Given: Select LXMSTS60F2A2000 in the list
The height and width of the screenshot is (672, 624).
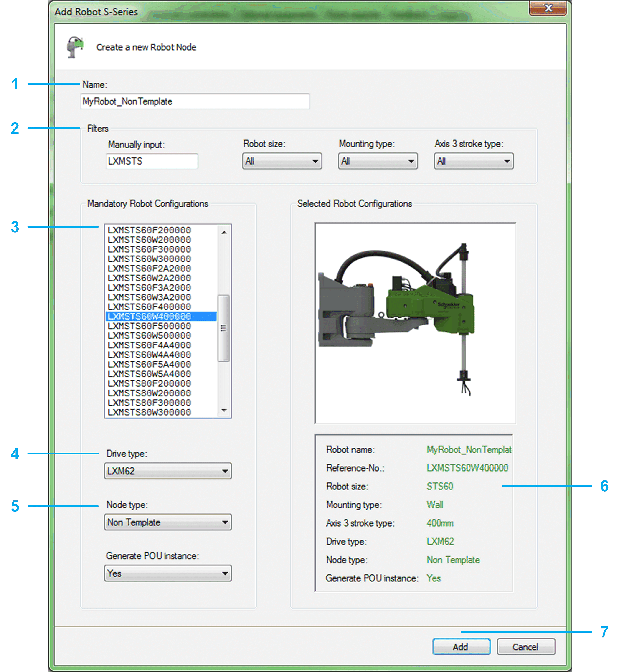Looking at the screenshot, I should pyautogui.click(x=161, y=269).
